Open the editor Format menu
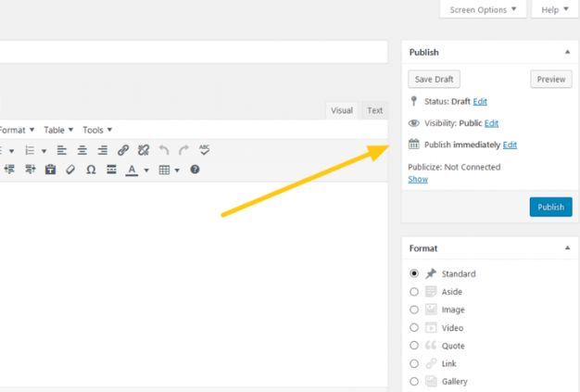The image size is (580, 392). (17, 130)
